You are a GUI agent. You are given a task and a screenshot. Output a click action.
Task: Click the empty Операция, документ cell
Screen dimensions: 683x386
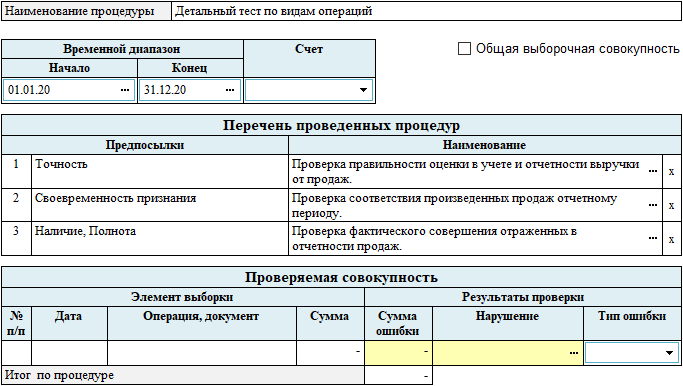202,353
